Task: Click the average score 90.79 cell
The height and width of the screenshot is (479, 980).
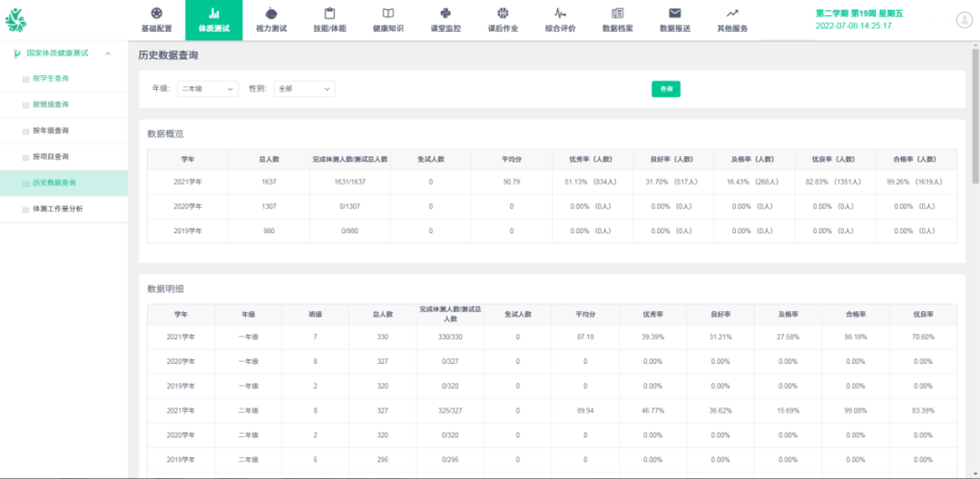Action: tap(511, 182)
